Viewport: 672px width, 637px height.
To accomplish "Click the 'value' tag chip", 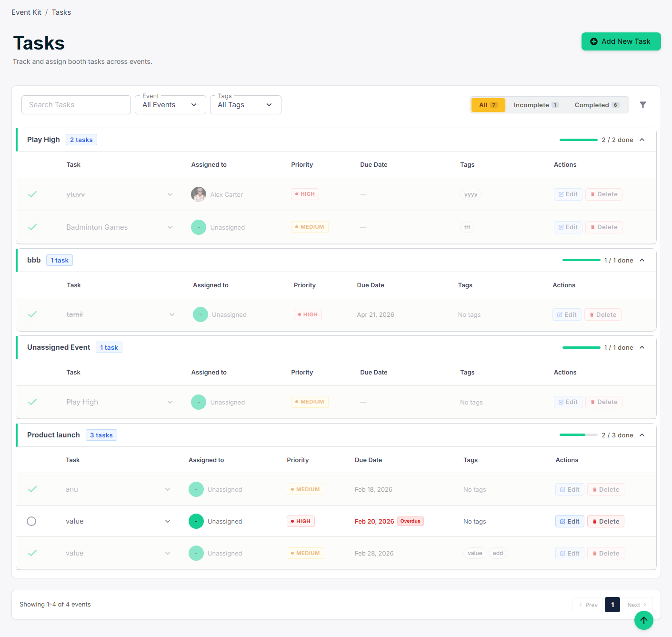I will [x=475, y=553].
